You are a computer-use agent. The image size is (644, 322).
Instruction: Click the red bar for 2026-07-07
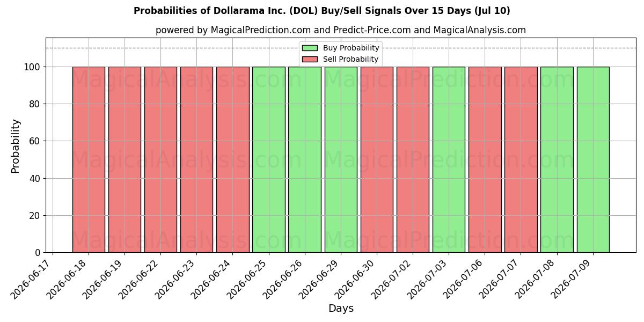(x=521, y=159)
